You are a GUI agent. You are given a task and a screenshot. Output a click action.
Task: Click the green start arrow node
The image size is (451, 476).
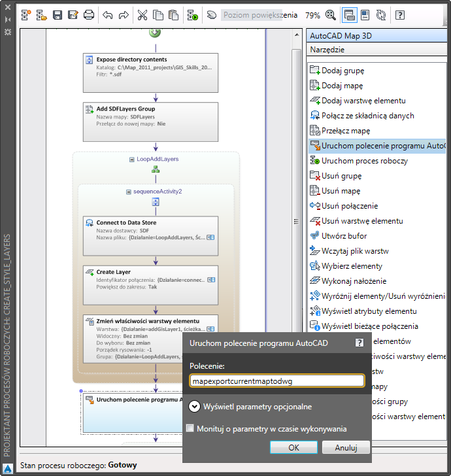point(155,33)
